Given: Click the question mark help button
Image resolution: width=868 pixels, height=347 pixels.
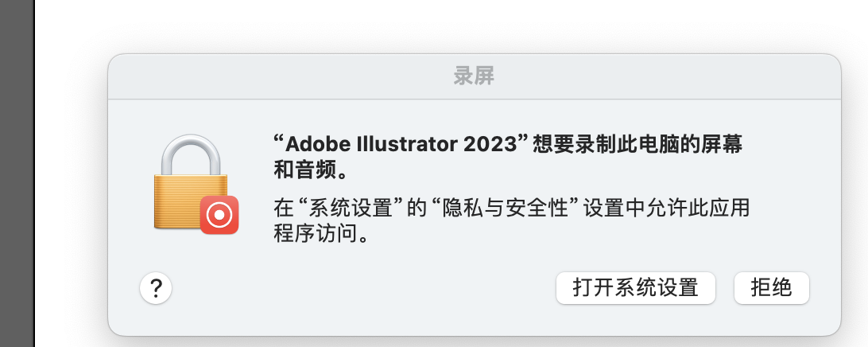Looking at the screenshot, I should pyautogui.click(x=156, y=288).
